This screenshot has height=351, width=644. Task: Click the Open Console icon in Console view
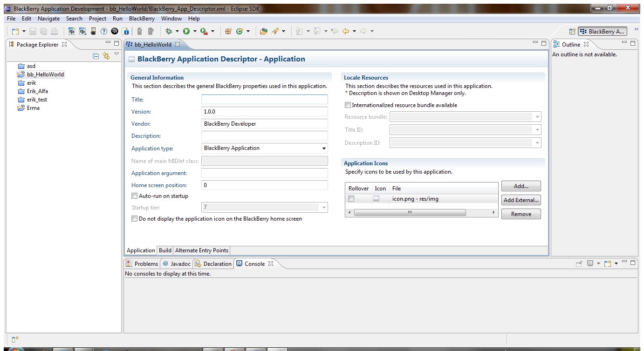[608, 263]
